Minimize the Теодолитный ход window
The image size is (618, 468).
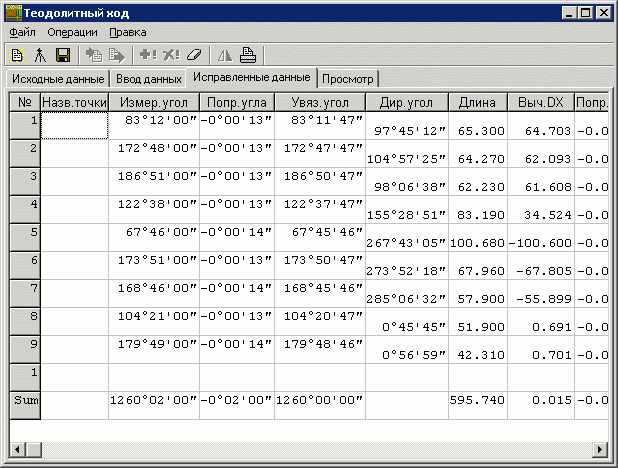[x=569, y=13]
